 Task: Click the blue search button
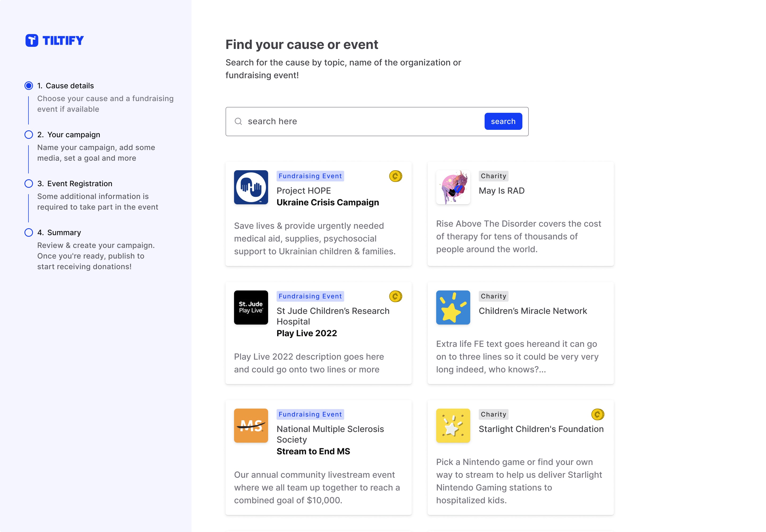pyautogui.click(x=503, y=121)
